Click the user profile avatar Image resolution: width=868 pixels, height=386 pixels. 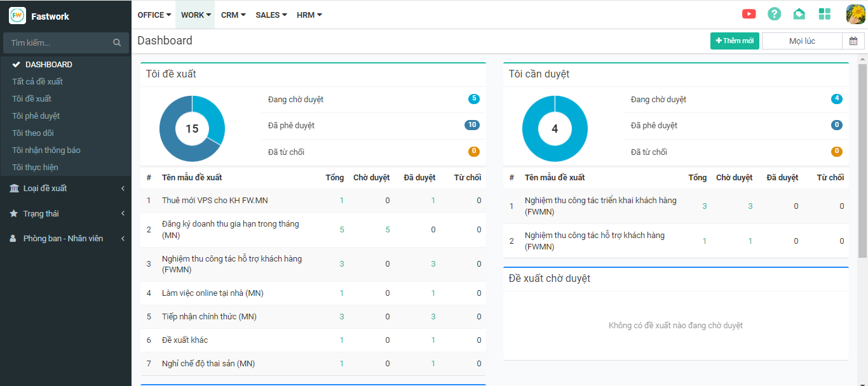[x=855, y=14]
